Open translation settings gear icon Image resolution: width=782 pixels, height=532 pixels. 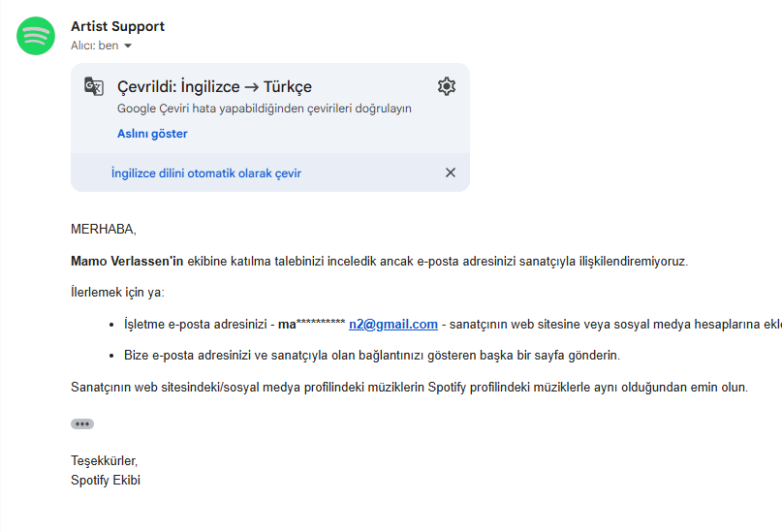pyautogui.click(x=447, y=86)
